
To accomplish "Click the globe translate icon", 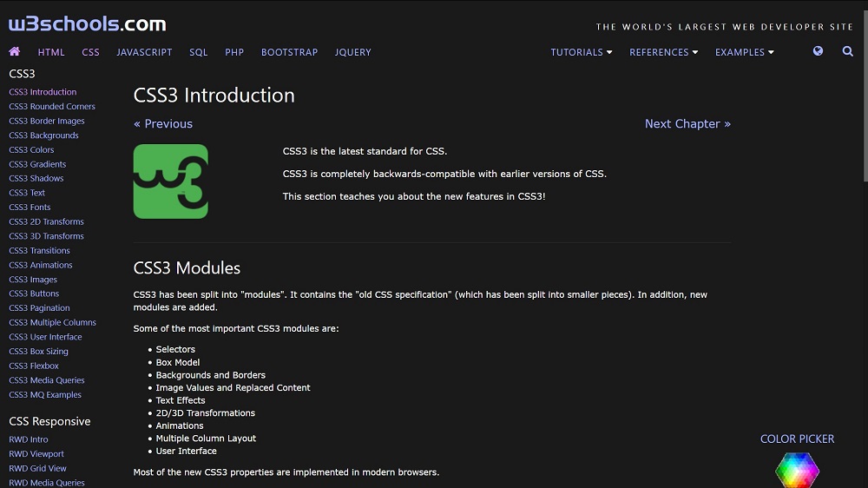I will [x=818, y=52].
